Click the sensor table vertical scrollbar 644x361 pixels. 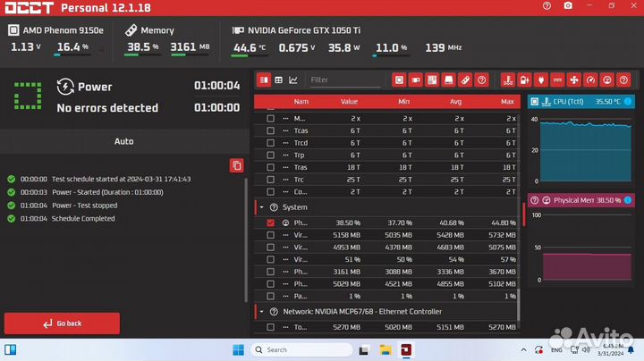(518, 305)
